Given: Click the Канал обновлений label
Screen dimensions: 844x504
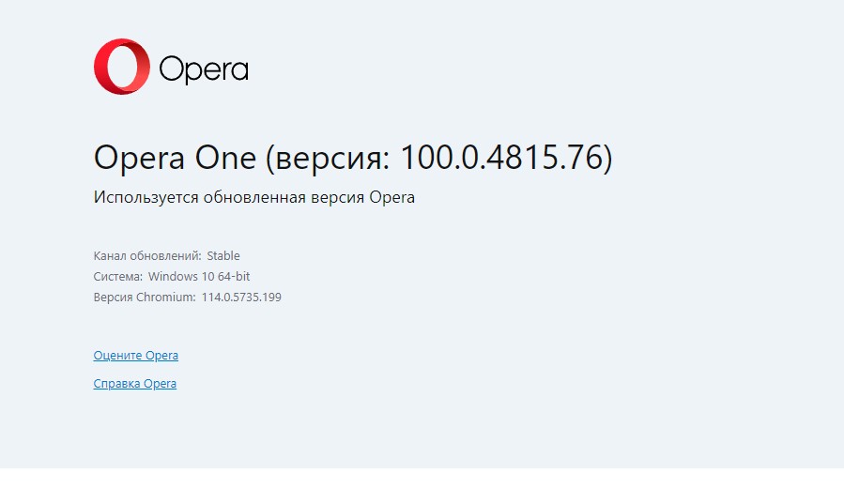Looking at the screenshot, I should coord(147,255).
